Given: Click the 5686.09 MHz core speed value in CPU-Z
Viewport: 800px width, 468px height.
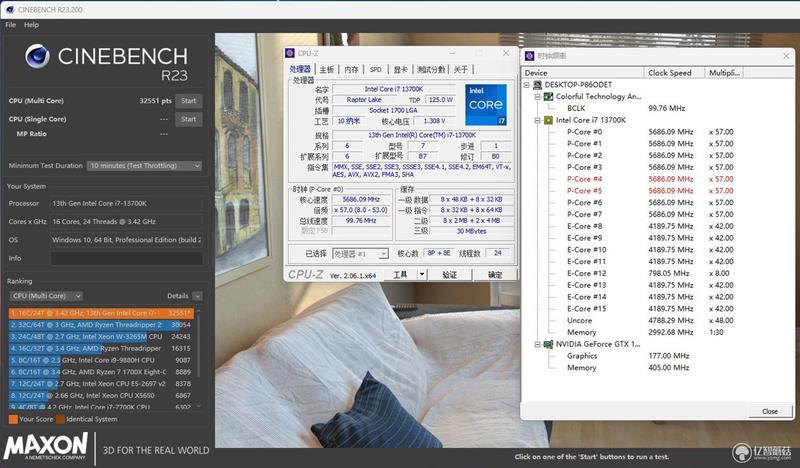Looking at the screenshot, I should (x=361, y=199).
